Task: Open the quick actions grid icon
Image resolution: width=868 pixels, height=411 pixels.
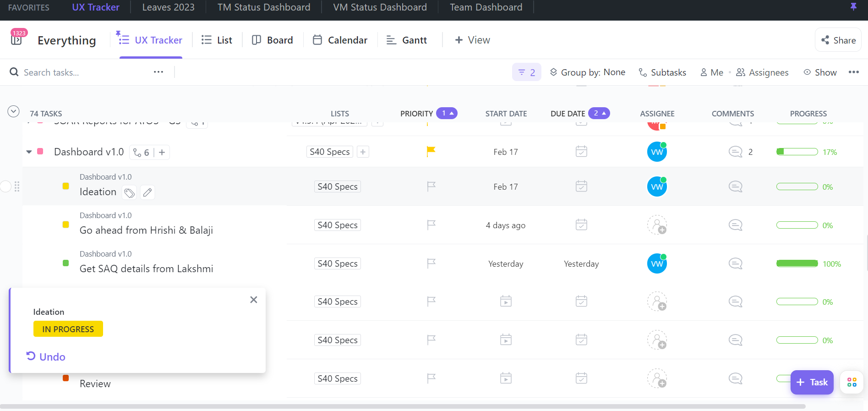Action: [852, 382]
